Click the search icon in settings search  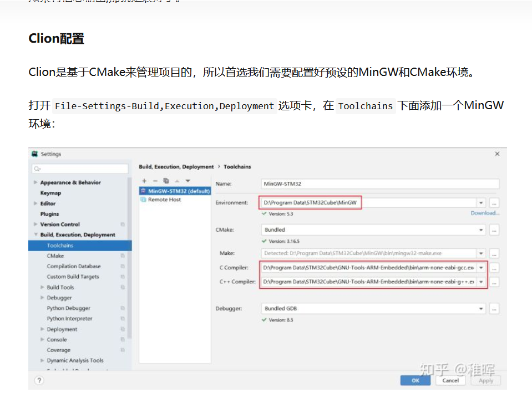click(x=37, y=169)
